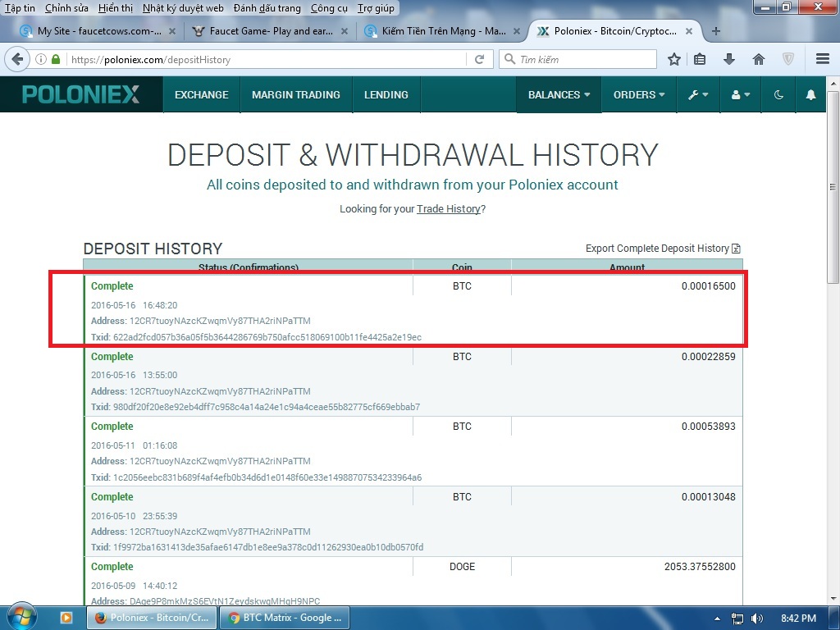The width and height of the screenshot is (840, 630).
Task: Click the shield icon in toolbar
Action: tap(788, 59)
